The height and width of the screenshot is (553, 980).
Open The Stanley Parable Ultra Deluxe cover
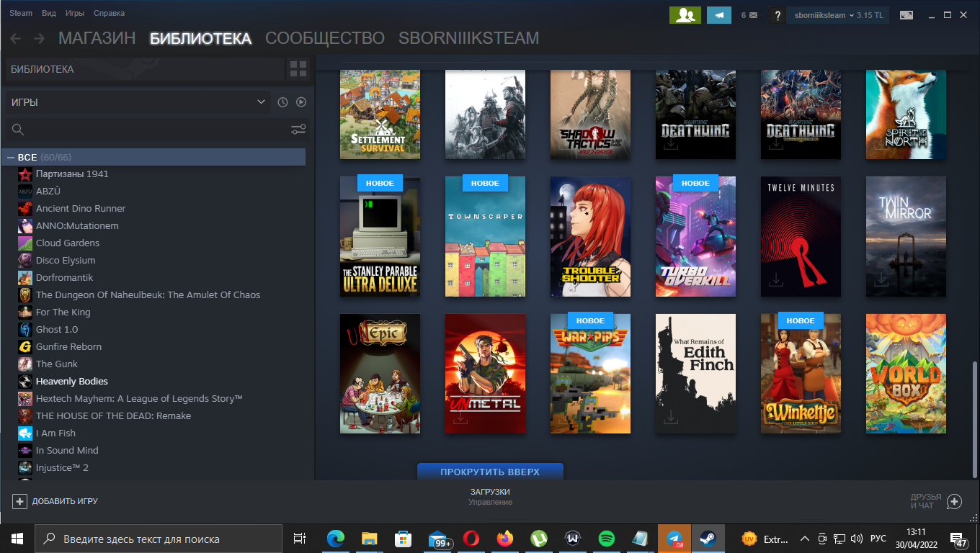pyautogui.click(x=380, y=236)
